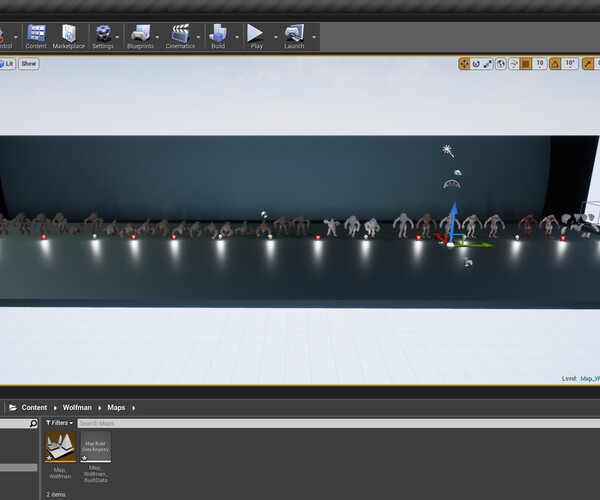
Task: Click the Level Map_Wolfman link
Action: (590, 378)
